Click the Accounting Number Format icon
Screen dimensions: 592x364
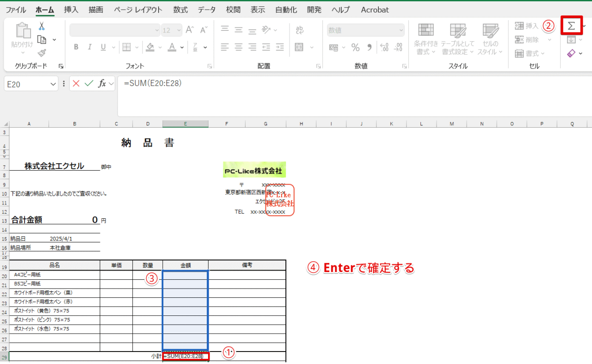coord(333,47)
